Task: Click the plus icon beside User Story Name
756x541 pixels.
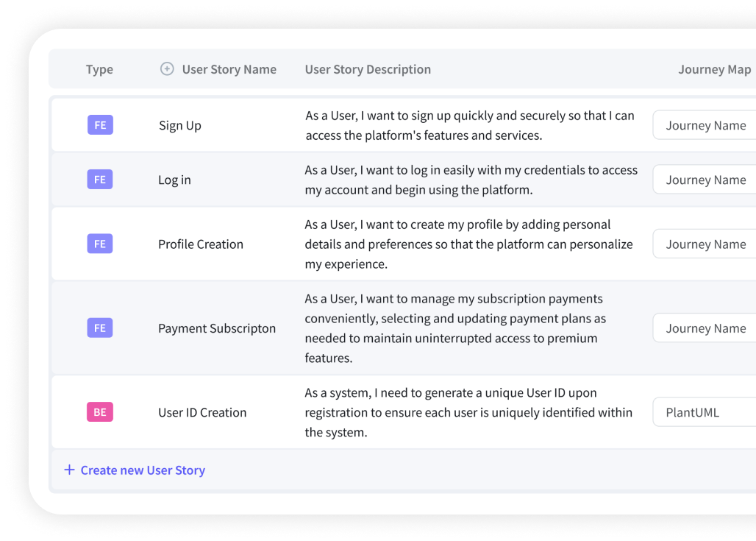Action: pos(167,69)
